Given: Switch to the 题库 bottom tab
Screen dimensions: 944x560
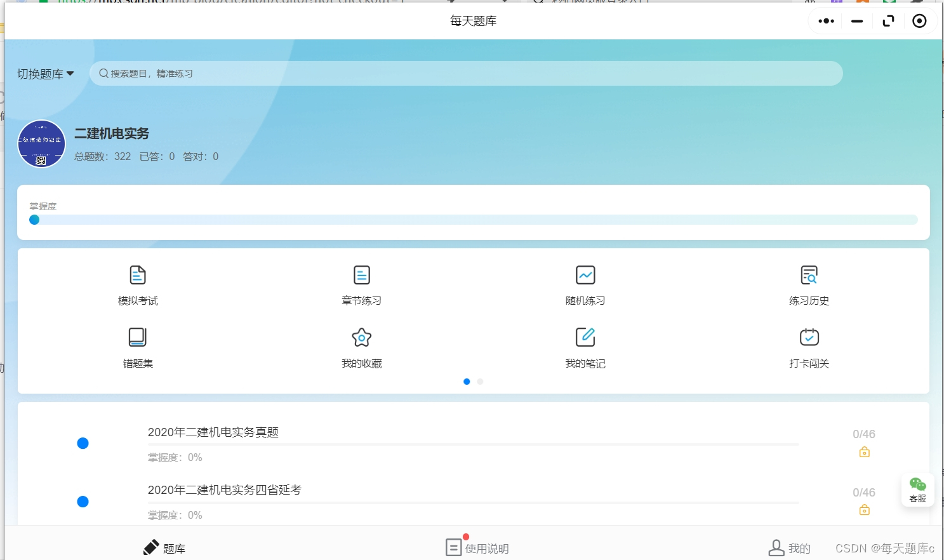Looking at the screenshot, I should tap(164, 548).
